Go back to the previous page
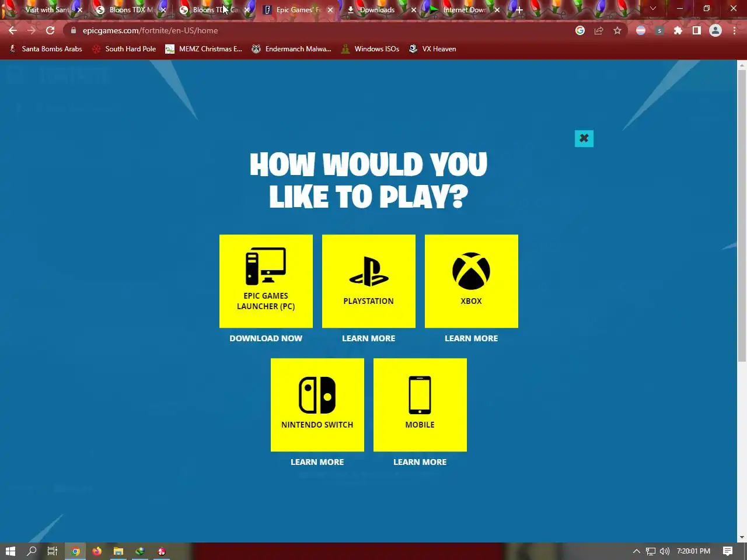This screenshot has width=747, height=560. (x=13, y=30)
